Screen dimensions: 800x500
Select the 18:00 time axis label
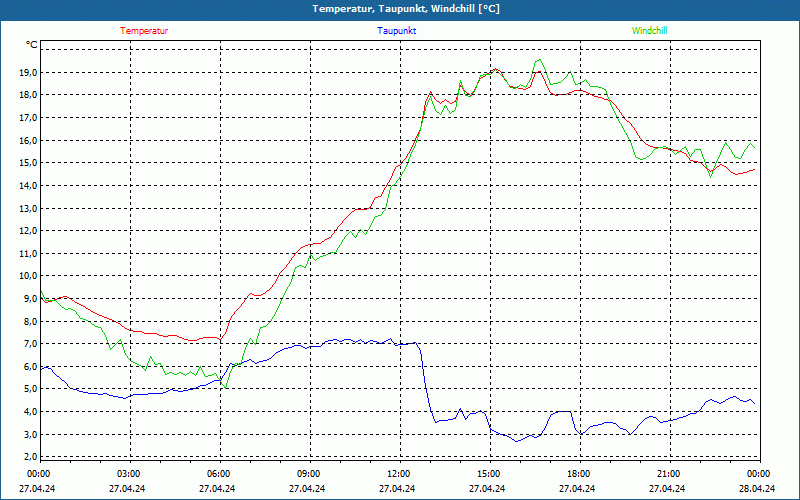tap(578, 474)
